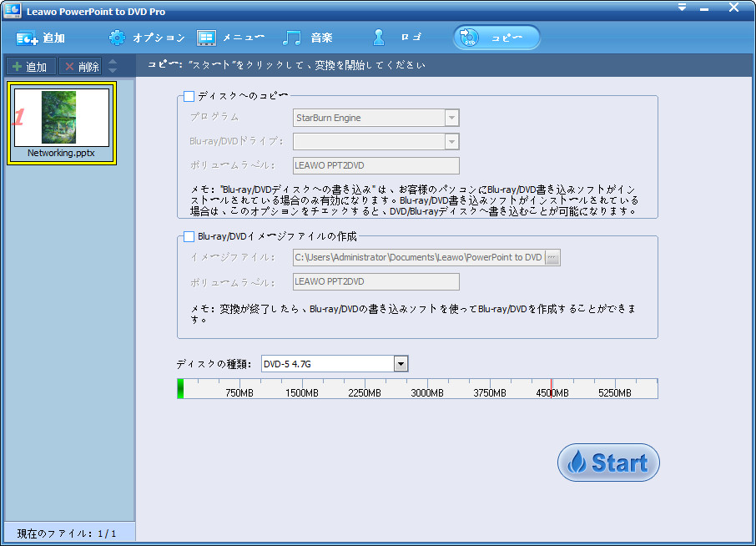This screenshot has height=546, width=756.
Task: Switch to the メニュー tab
Action: tap(230, 38)
